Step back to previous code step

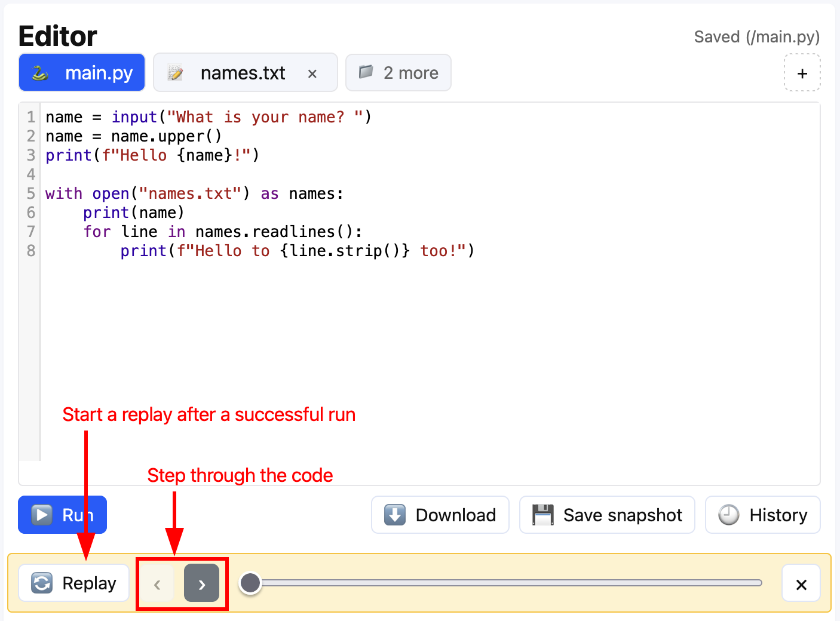pyautogui.click(x=157, y=583)
